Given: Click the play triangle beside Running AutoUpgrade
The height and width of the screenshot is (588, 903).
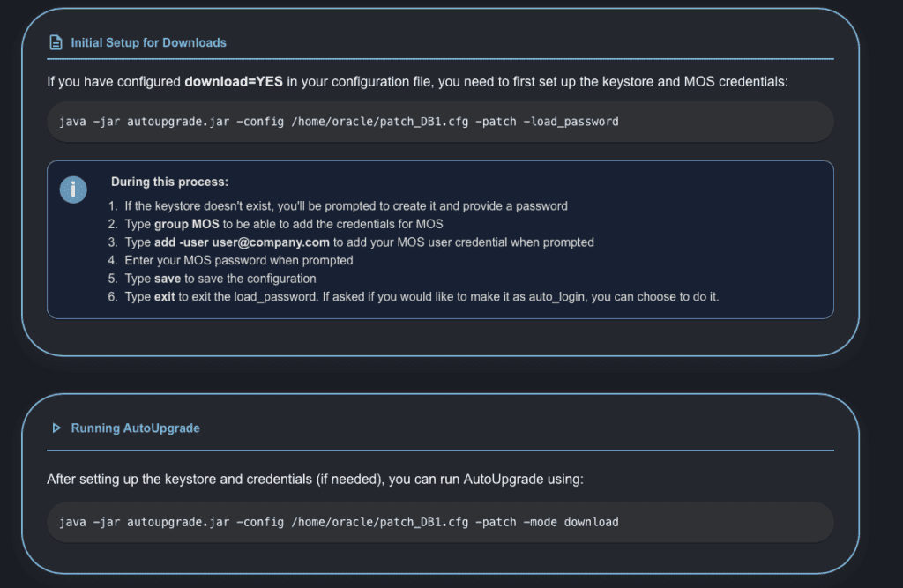Looking at the screenshot, I should click(56, 428).
